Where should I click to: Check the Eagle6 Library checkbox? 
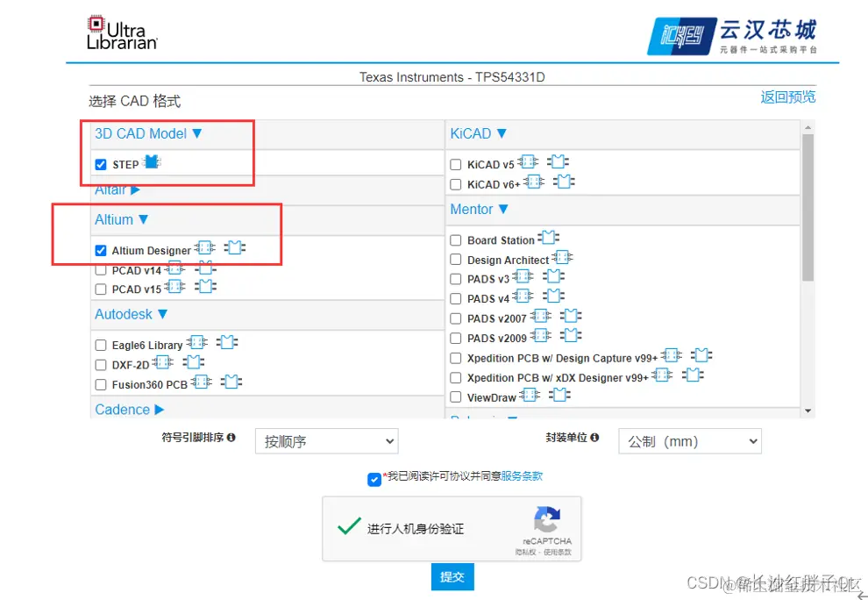point(101,345)
